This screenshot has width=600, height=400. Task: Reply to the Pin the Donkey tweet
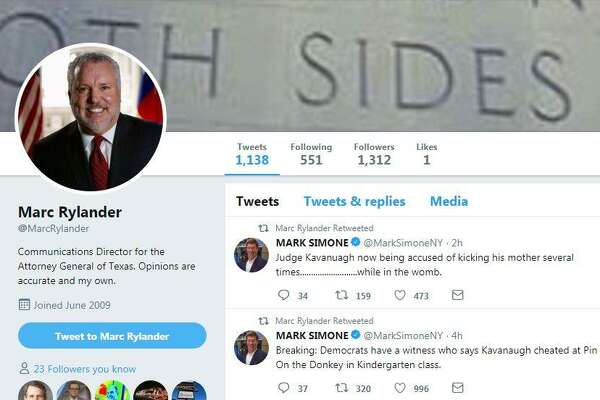pos(284,388)
